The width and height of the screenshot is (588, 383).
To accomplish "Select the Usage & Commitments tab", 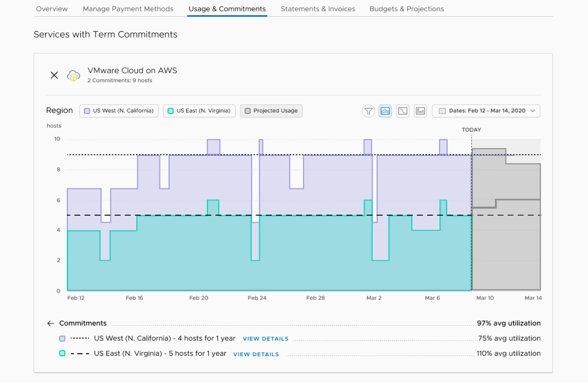I will (227, 9).
